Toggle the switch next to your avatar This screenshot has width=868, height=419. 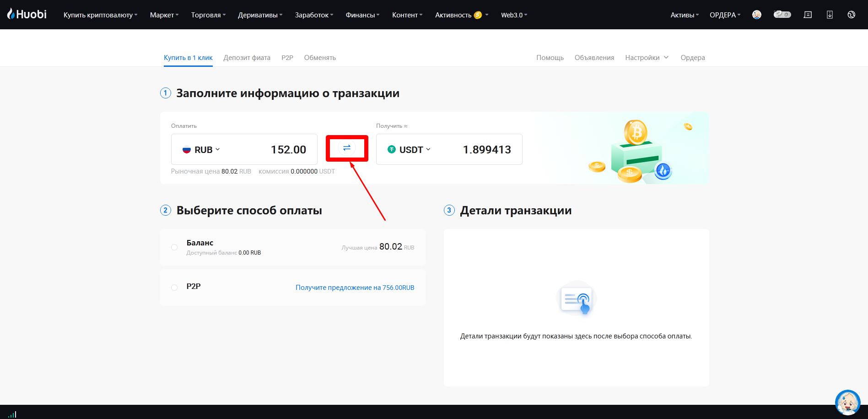click(782, 14)
